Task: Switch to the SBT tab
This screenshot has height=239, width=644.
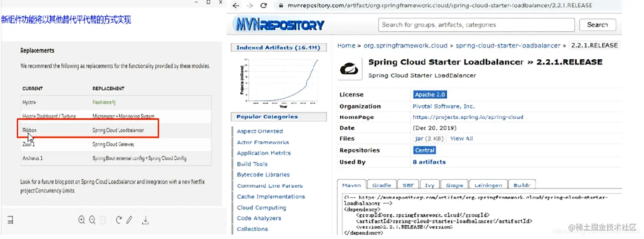Action: (408, 185)
